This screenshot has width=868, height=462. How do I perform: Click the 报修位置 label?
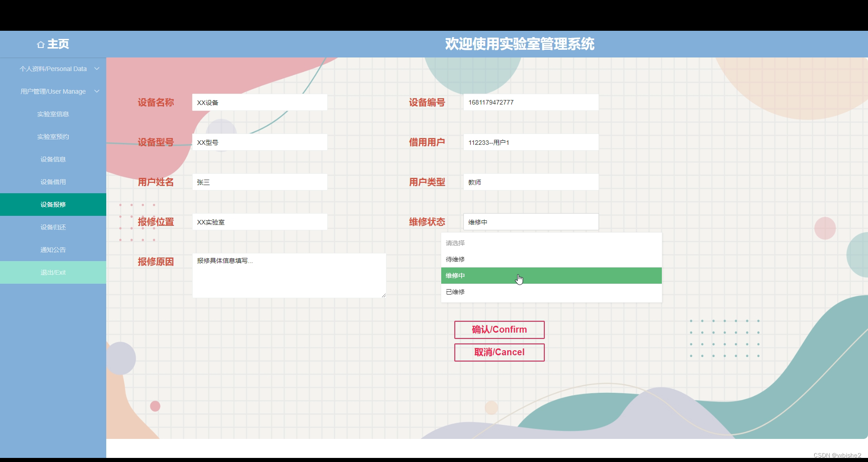(156, 222)
